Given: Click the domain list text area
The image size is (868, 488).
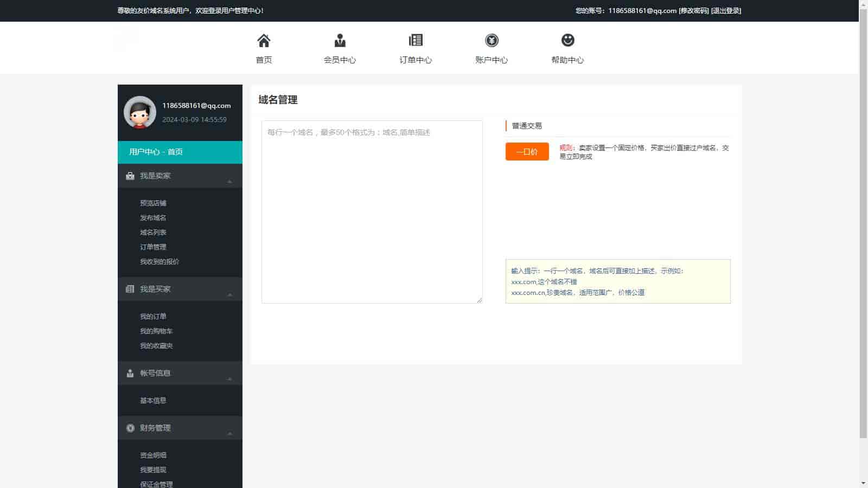Looking at the screenshot, I should [372, 211].
